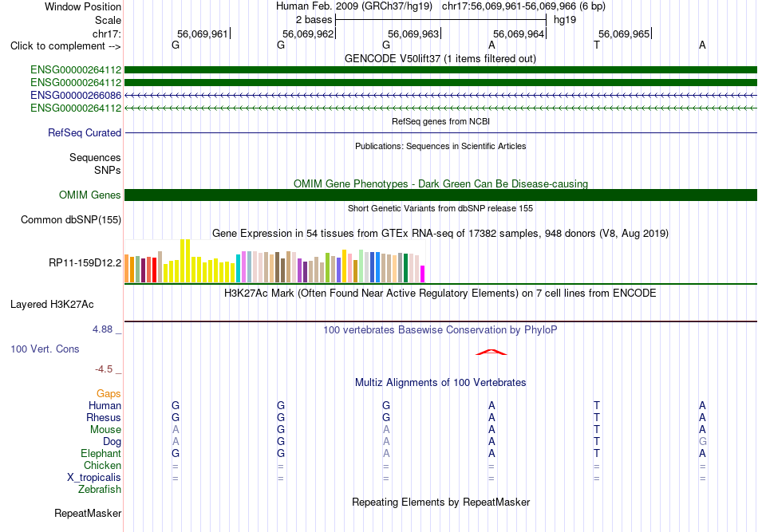Open the RefSeq Curated track label
This screenshot has width=758, height=532.
click(x=85, y=132)
